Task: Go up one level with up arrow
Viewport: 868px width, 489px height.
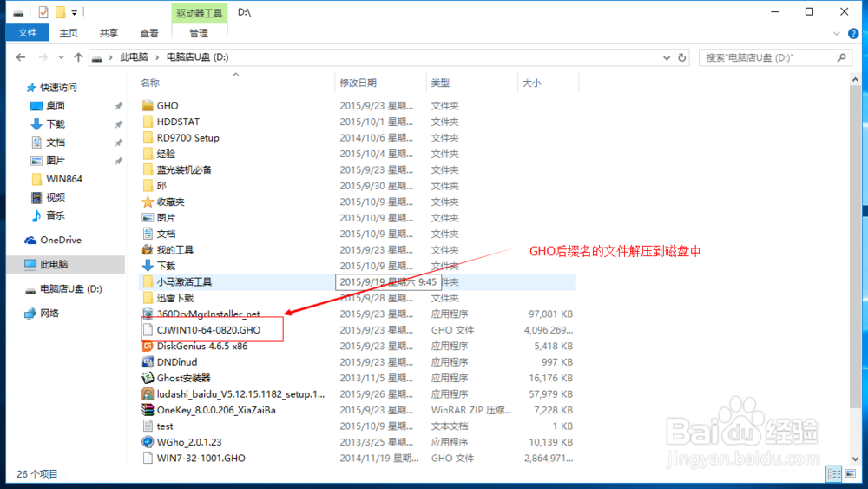Action: (79, 57)
